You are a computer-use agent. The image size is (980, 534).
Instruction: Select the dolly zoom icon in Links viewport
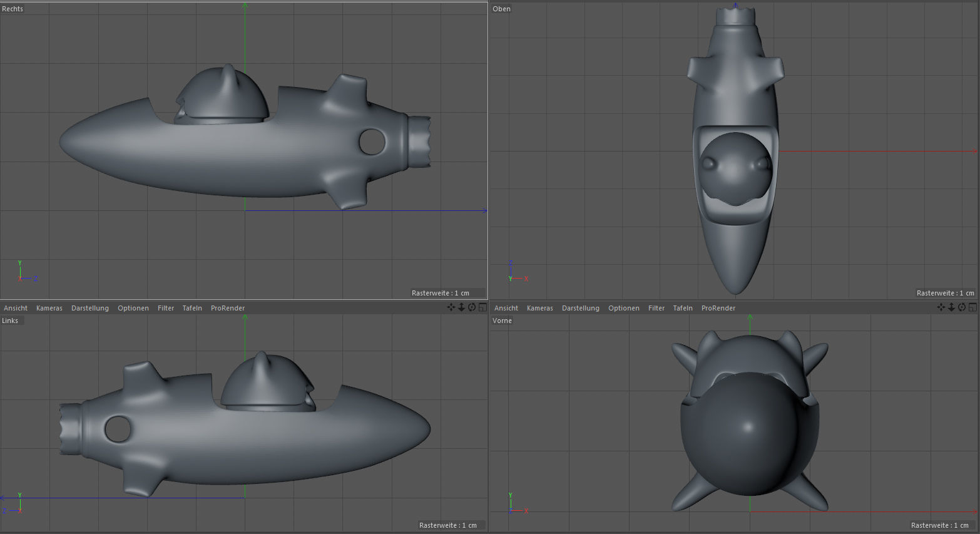point(461,307)
